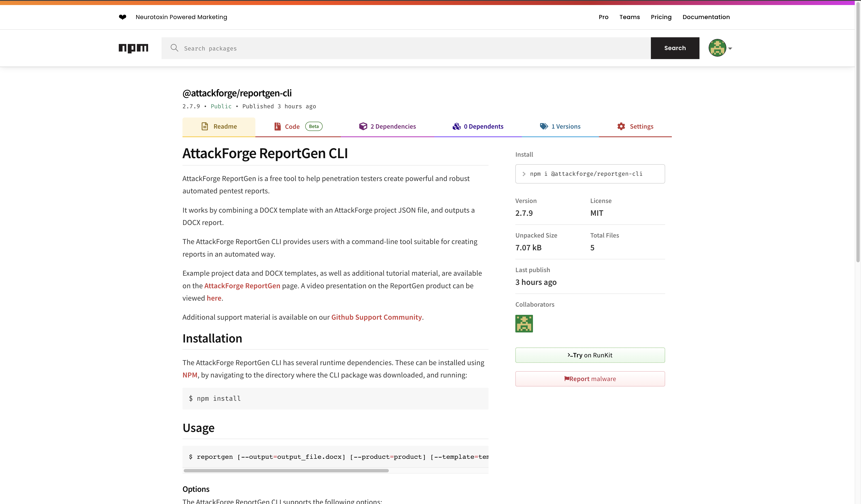Select Pricing in the top menu
861x504 pixels.
(x=661, y=17)
